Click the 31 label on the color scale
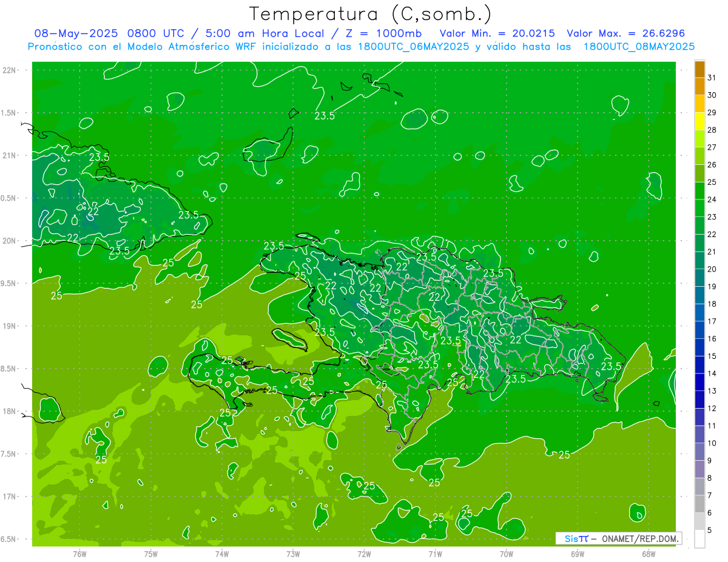 tap(712, 78)
